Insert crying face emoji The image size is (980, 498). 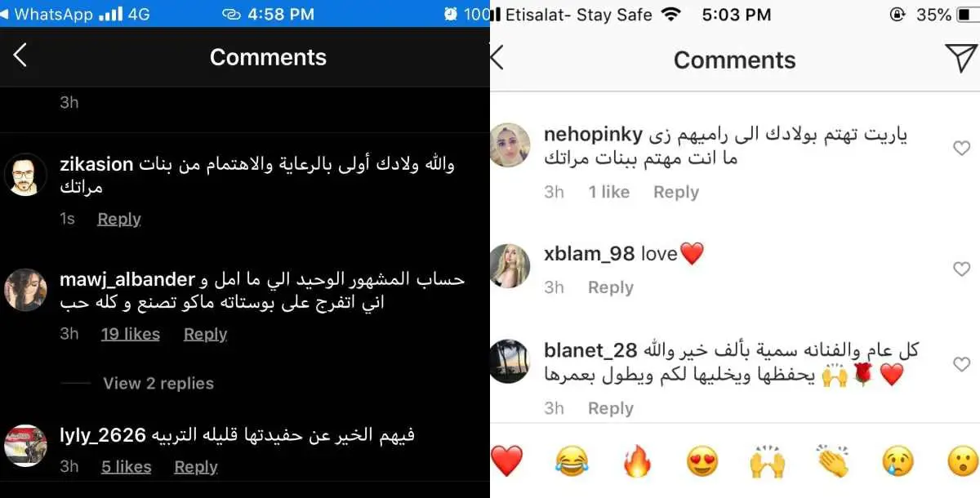click(x=898, y=462)
